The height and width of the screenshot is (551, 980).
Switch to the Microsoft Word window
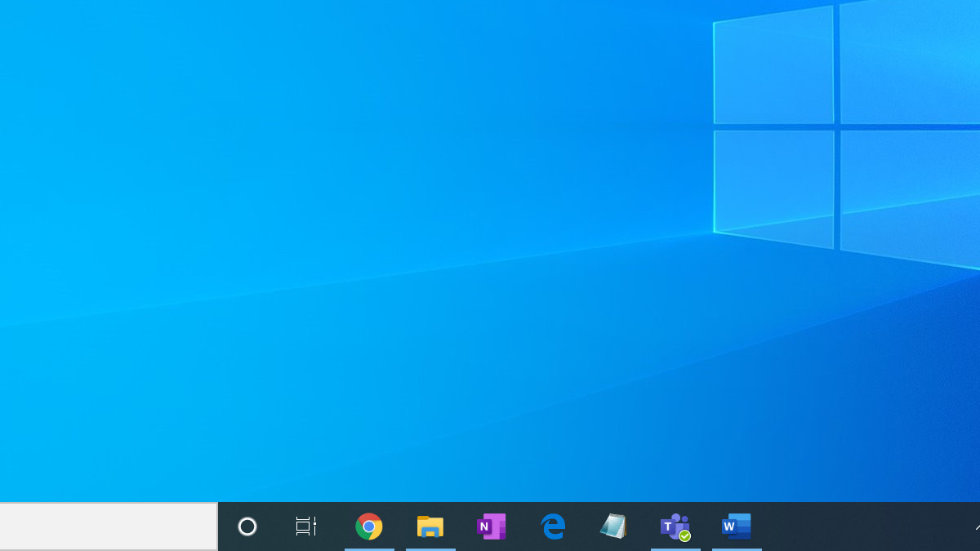[737, 527]
